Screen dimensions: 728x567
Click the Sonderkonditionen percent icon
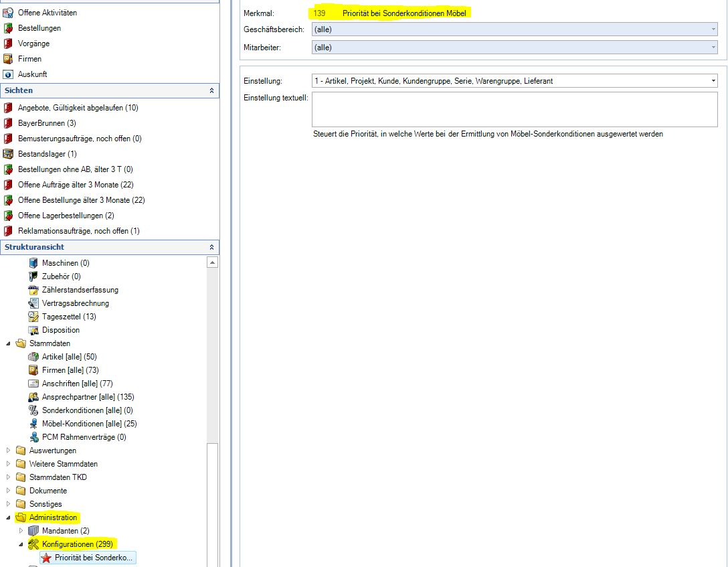(33, 410)
